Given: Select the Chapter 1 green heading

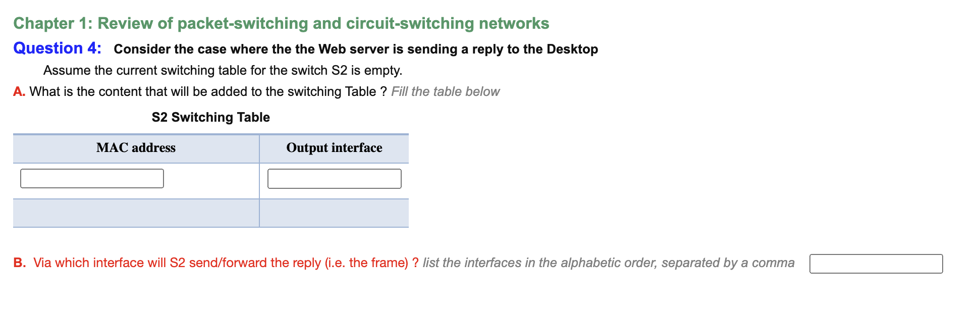Looking at the screenshot, I should pos(281,23).
